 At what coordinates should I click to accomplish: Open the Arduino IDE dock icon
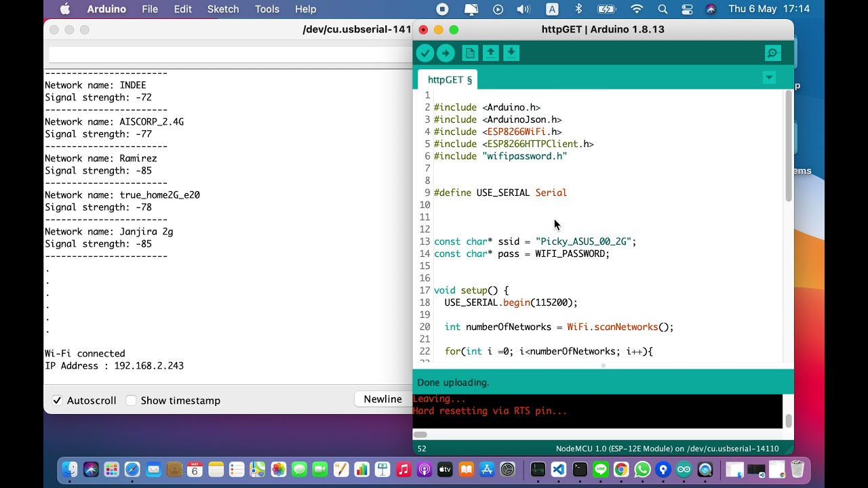(x=684, y=469)
